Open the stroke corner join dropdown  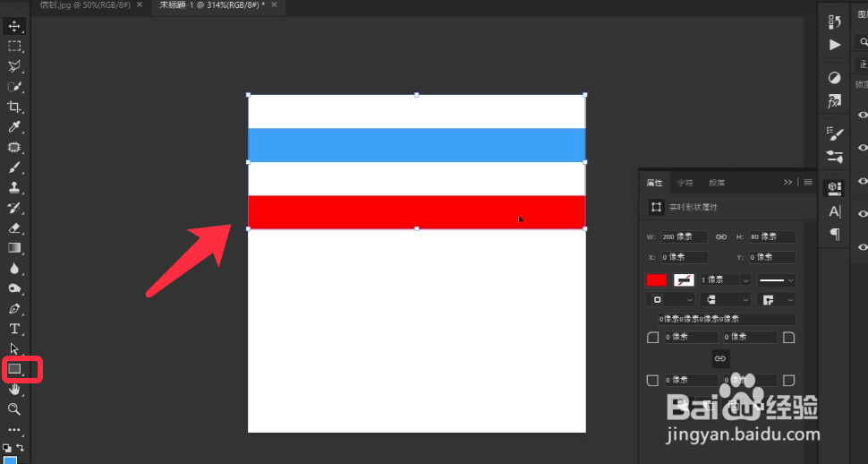pos(776,299)
